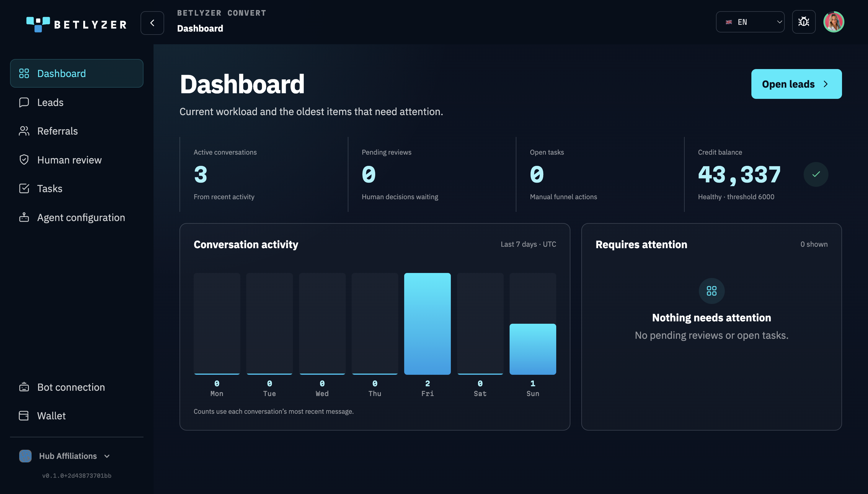Click the Thu bar label

click(x=375, y=394)
